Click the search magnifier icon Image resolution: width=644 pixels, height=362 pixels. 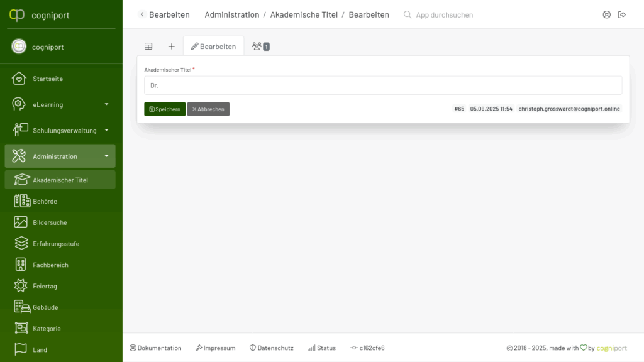[x=407, y=15]
